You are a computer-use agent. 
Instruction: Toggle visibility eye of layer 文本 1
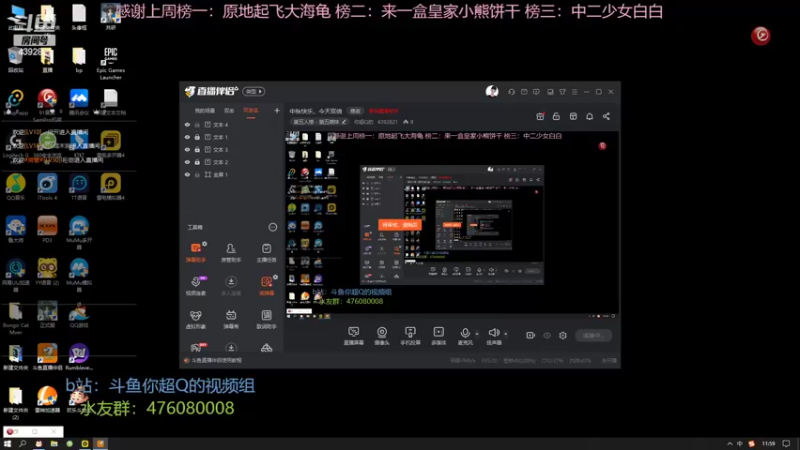187,137
